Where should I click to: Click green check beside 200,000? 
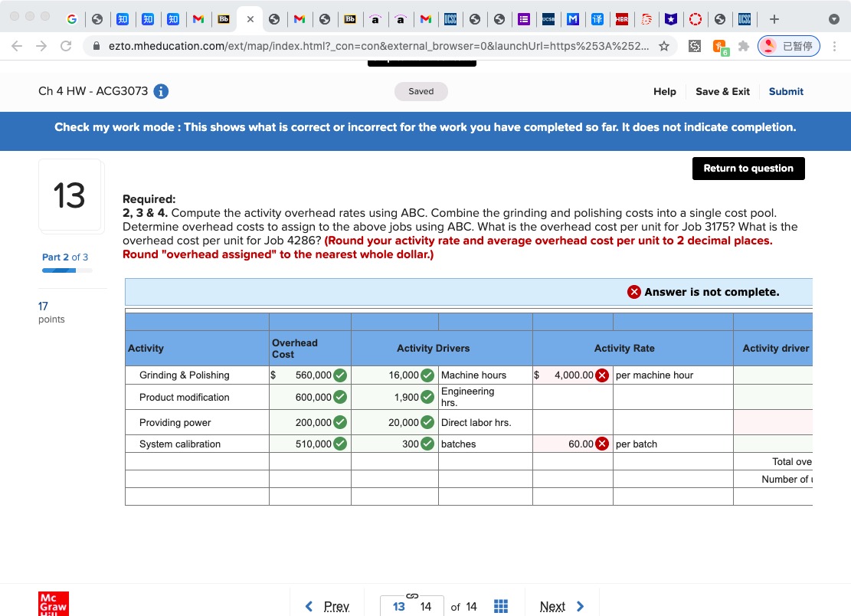[340, 422]
